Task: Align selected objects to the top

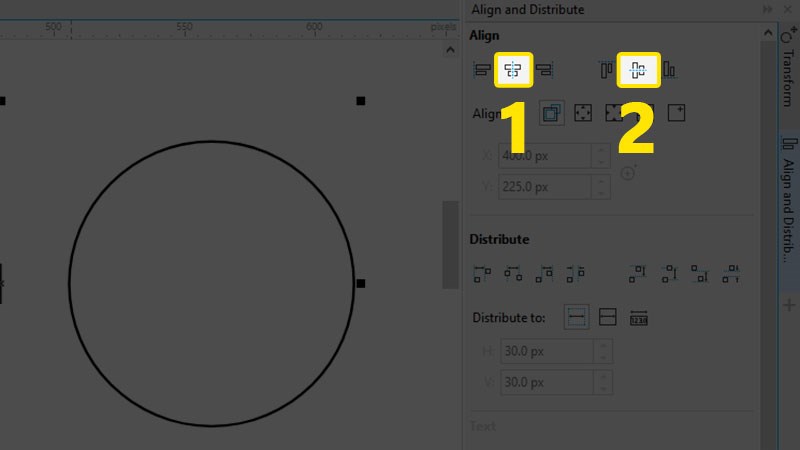Action: click(x=606, y=69)
